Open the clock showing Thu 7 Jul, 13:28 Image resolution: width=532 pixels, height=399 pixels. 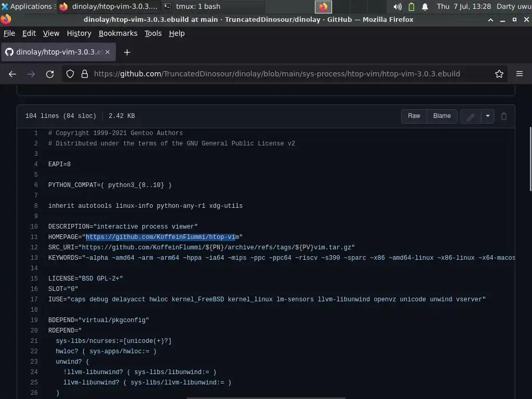[x=463, y=6]
